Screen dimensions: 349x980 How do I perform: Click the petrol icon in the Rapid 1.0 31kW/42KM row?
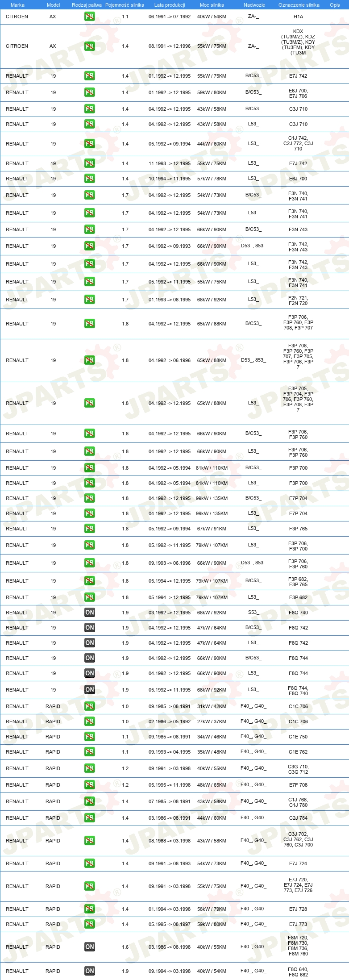89,706
